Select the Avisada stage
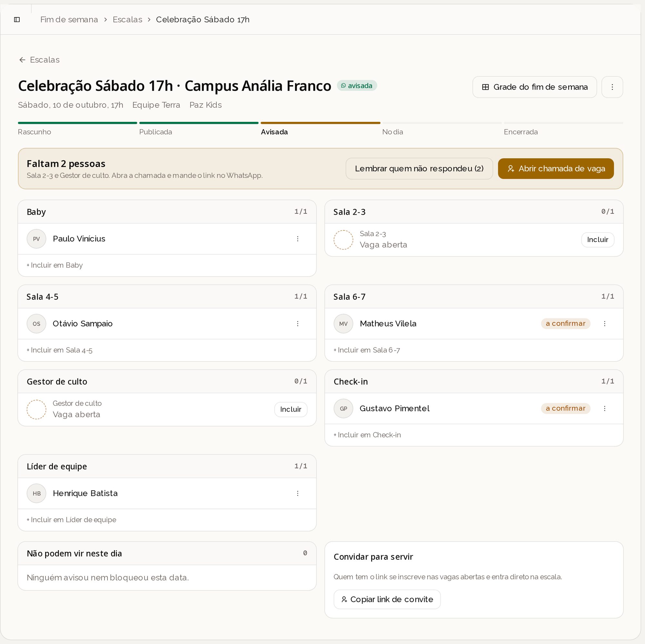 tap(320, 129)
